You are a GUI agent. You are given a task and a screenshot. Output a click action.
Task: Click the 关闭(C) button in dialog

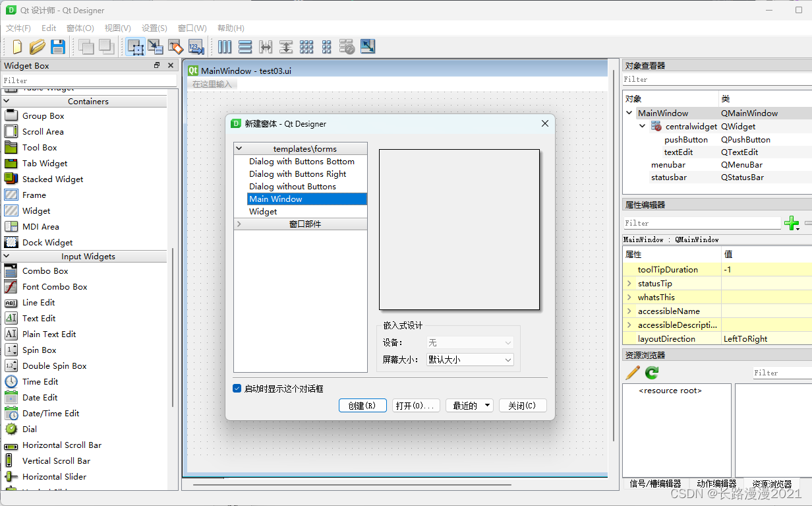pyautogui.click(x=523, y=406)
